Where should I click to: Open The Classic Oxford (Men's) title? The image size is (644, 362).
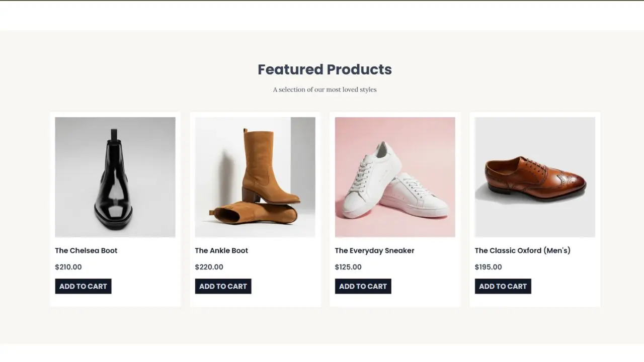point(522,250)
